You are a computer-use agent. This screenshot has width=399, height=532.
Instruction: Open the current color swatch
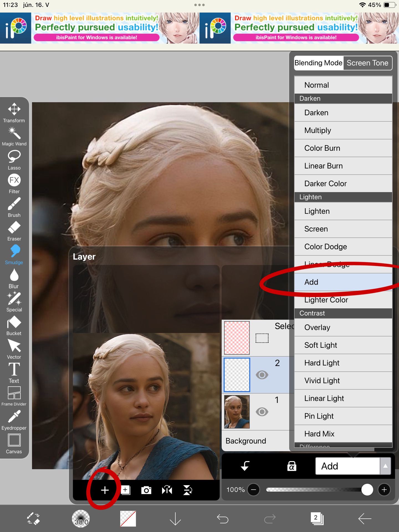128,518
